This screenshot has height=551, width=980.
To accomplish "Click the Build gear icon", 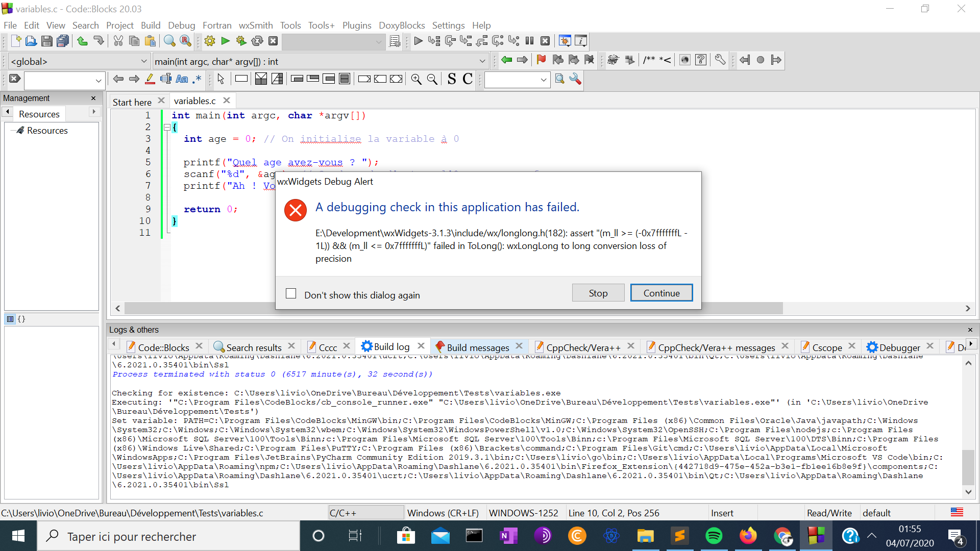I will (x=210, y=41).
